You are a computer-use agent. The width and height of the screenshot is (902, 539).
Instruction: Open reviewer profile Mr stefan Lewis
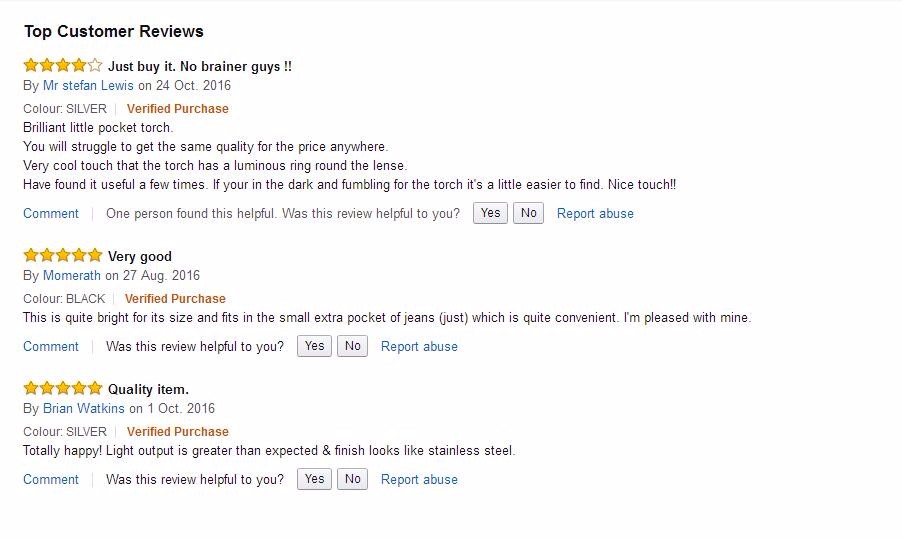click(88, 86)
